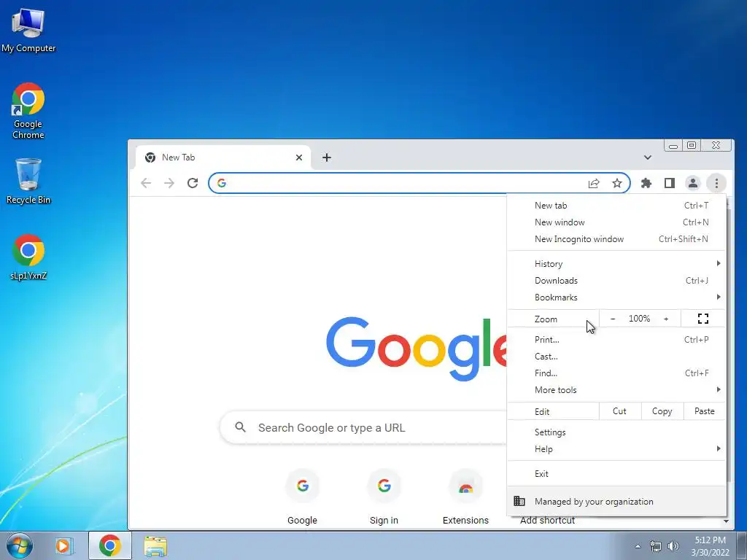Click the New Tab tab title
The image size is (747, 560).
coord(178,157)
